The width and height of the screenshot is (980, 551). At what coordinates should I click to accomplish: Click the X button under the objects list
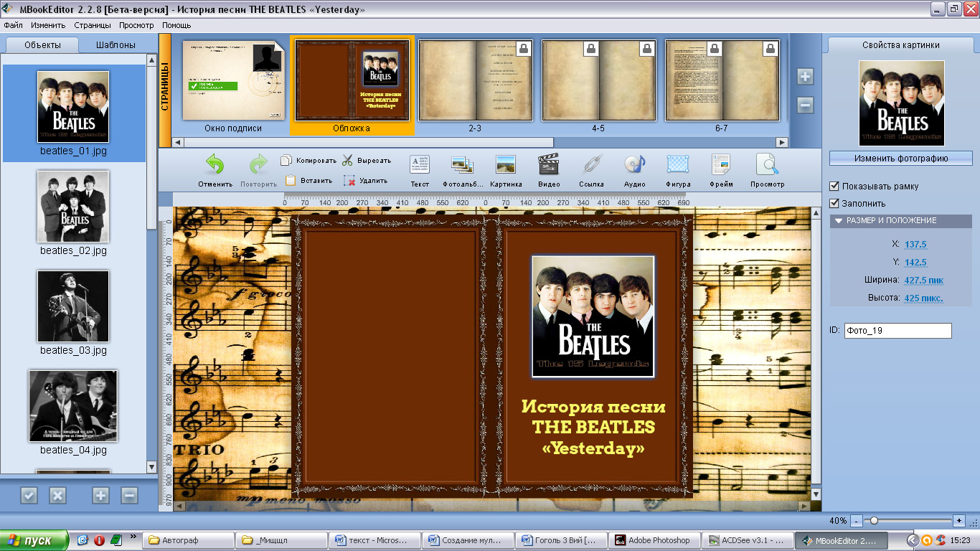click(x=57, y=495)
